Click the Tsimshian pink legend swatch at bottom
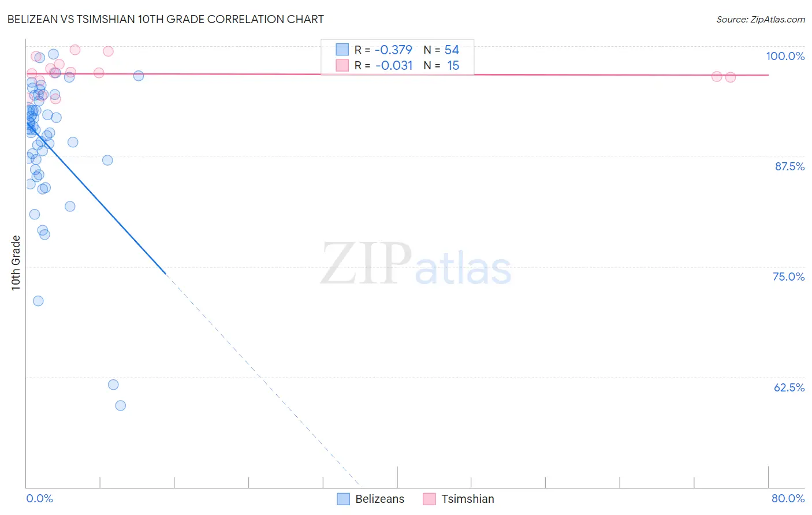This screenshot has width=812, height=515. tap(429, 499)
